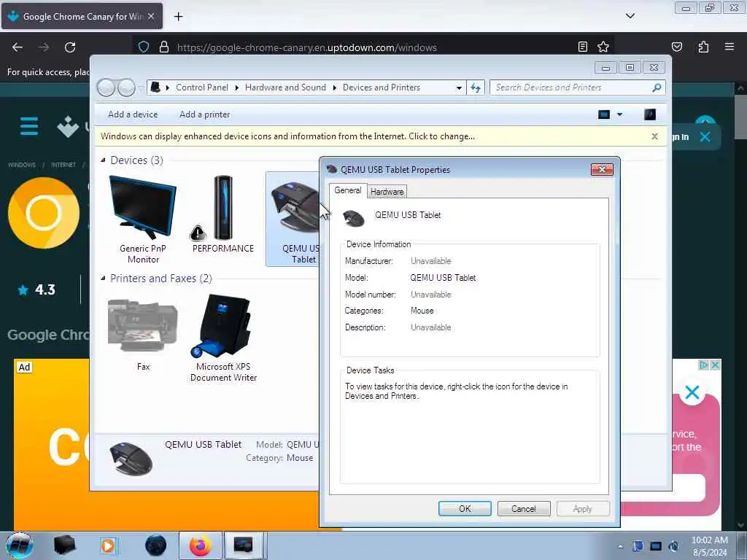The height and width of the screenshot is (560, 747).
Task: Open the change view dropdown arrow
Action: (619, 114)
